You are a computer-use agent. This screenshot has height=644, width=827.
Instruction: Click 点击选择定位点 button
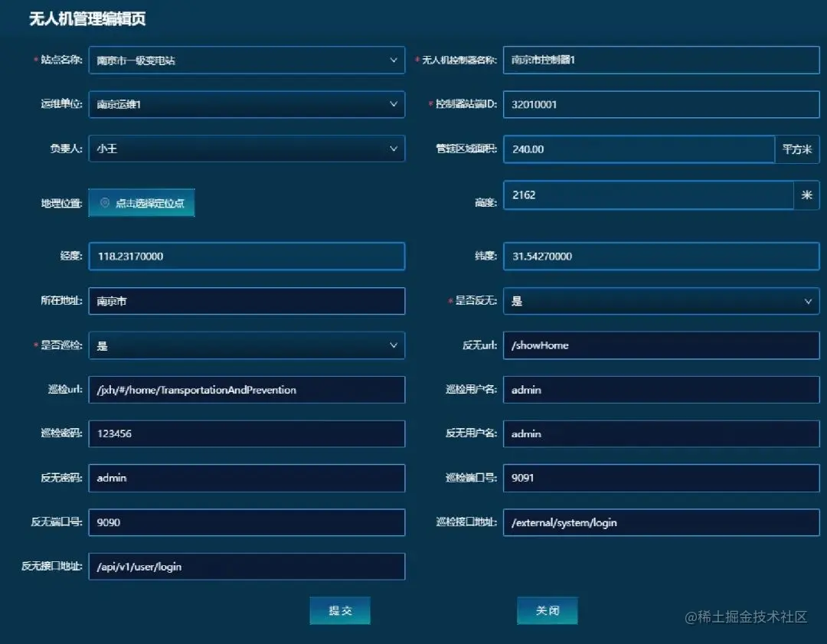click(x=142, y=203)
